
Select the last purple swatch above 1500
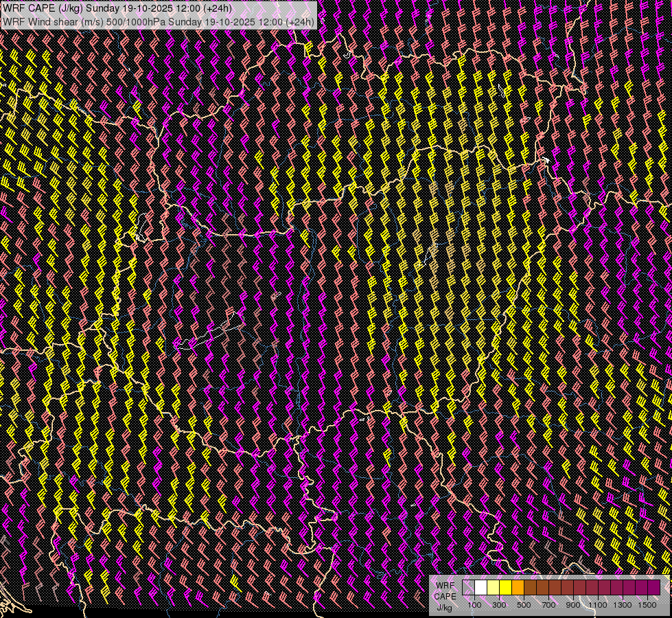click(653, 587)
